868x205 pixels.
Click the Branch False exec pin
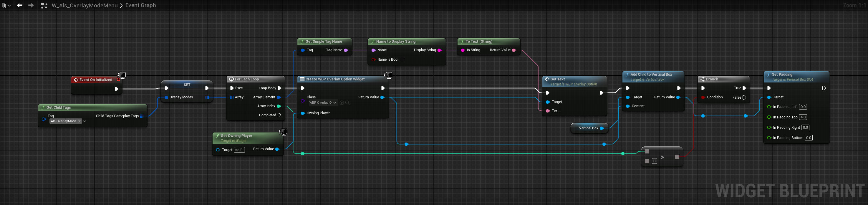(744, 97)
